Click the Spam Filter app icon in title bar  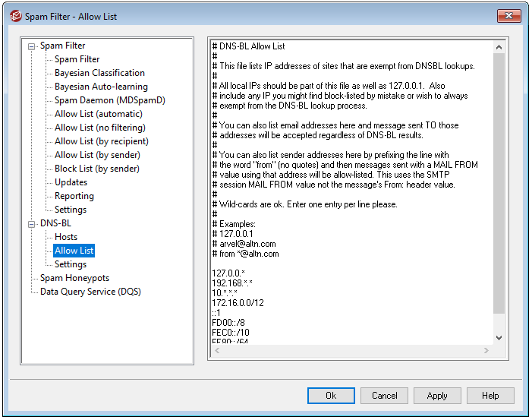coord(12,16)
